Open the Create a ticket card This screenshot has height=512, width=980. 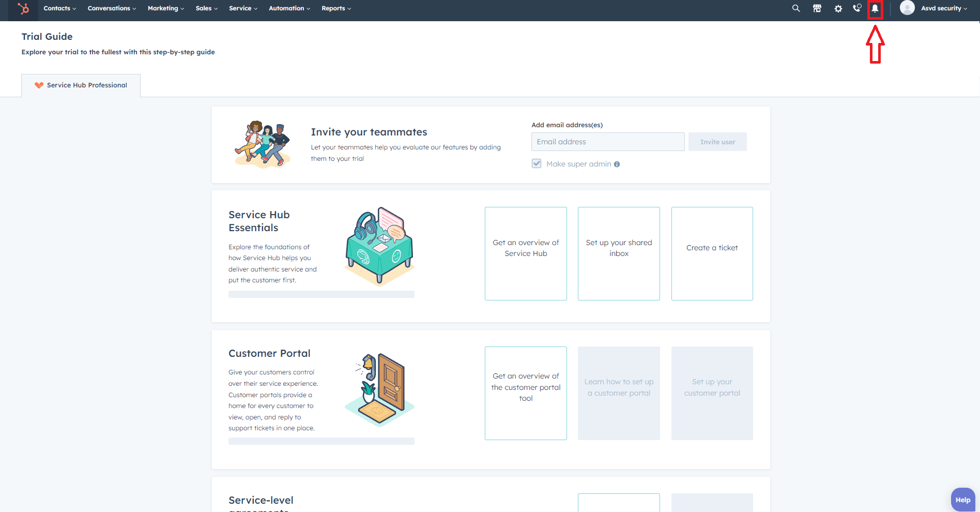[x=712, y=253]
